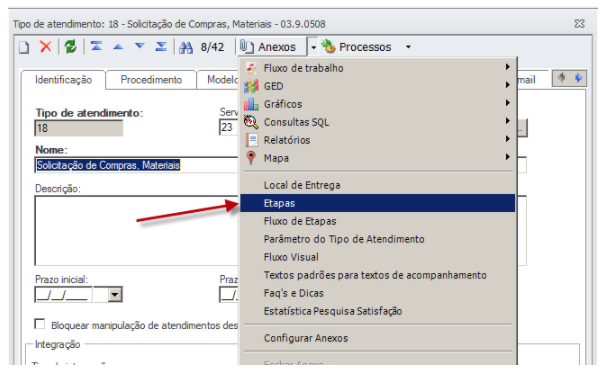Screen dimensions: 606x372
Task: Select Textos padrões para textos de acompanhamento
Action: 378,275
